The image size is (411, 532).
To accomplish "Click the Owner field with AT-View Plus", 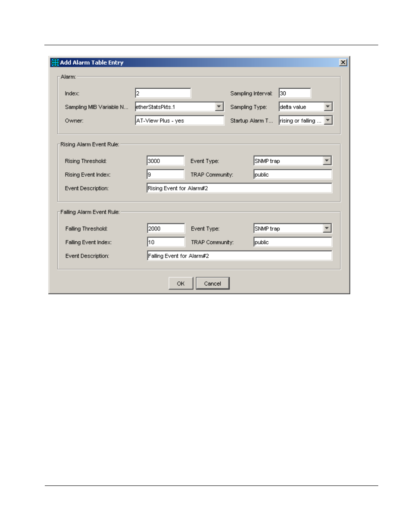I will click(x=180, y=121).
